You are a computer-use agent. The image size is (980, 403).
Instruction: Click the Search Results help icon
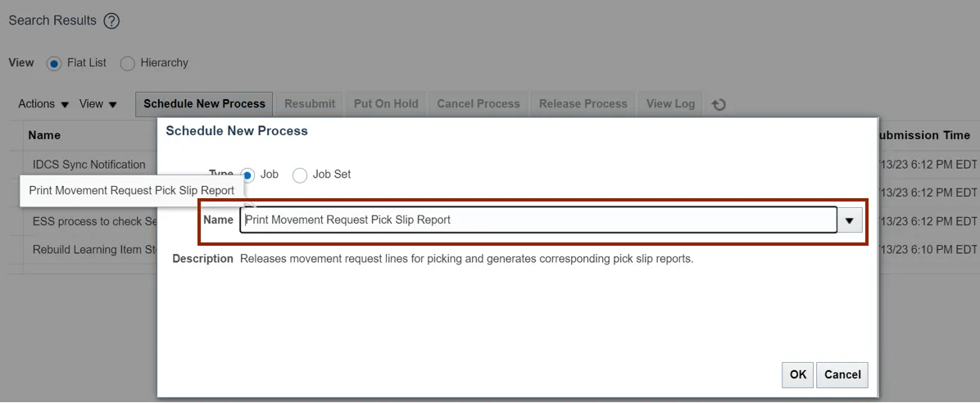click(111, 21)
